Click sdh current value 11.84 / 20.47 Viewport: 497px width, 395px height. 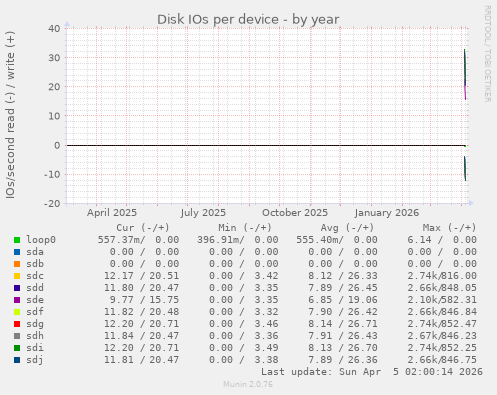coord(141,336)
